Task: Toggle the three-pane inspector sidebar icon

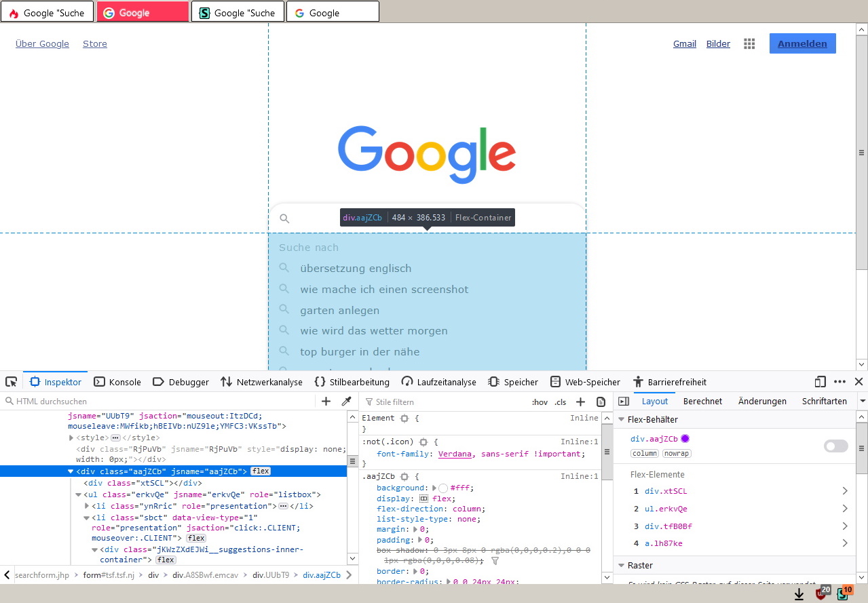Action: coord(624,402)
